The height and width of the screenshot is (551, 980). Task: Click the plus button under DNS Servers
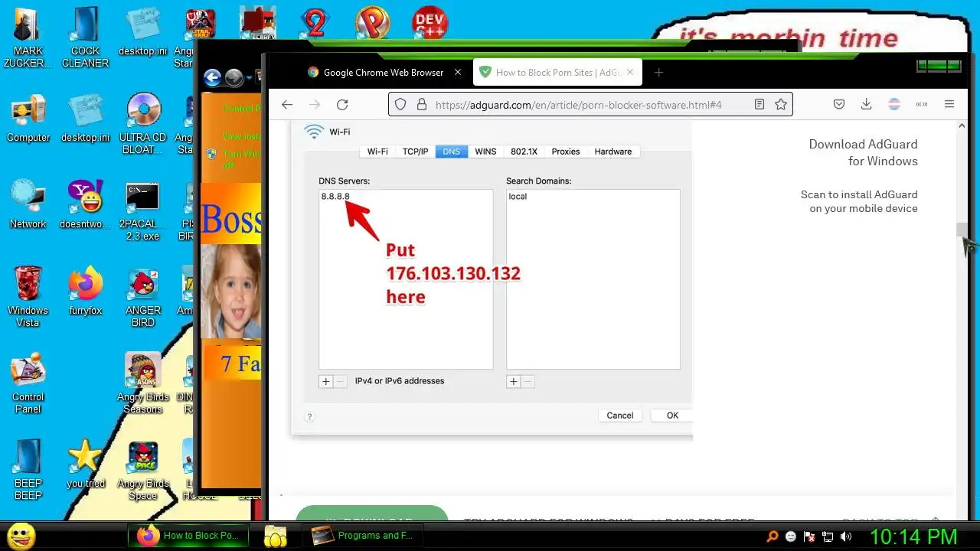click(325, 381)
